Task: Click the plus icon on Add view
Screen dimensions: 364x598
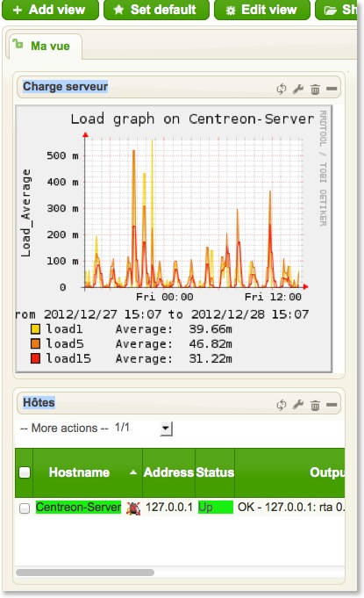Action: tap(18, 10)
